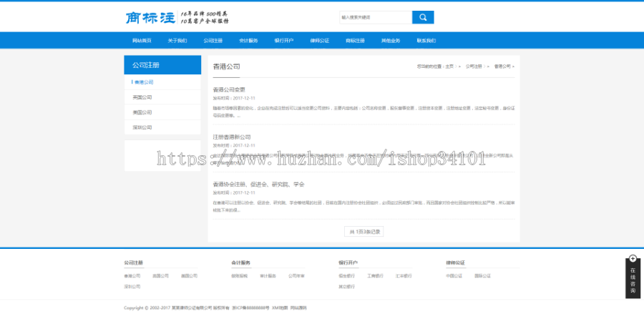Open 联系我们 in navigation bar
This screenshot has width=644, height=314.
tap(426, 41)
